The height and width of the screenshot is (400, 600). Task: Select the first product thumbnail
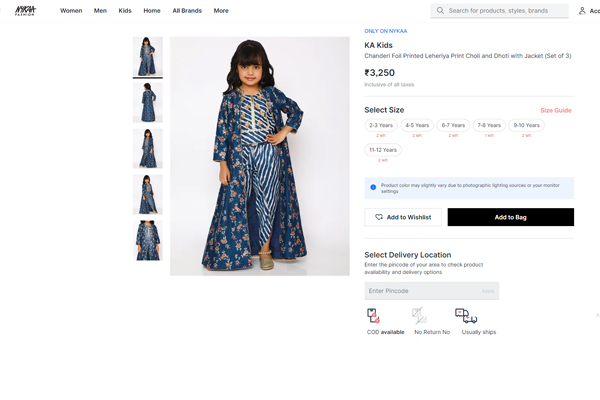(x=148, y=57)
